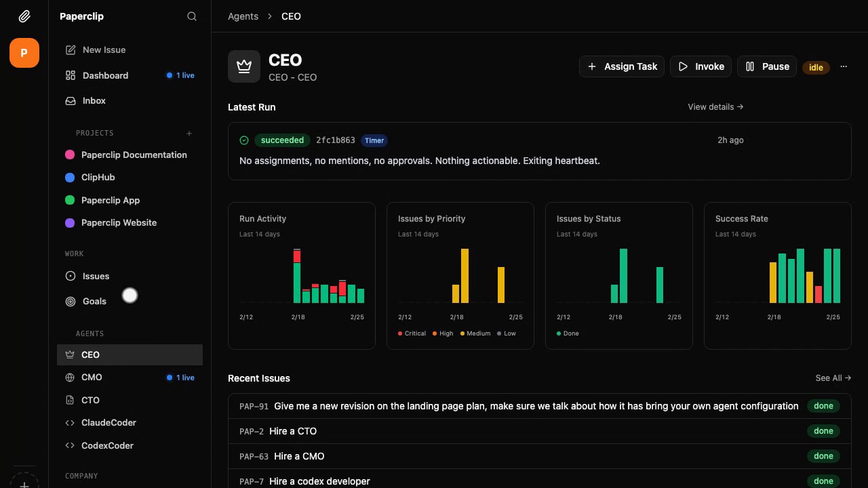The image size is (868, 488).
Task: Click the crown CEO agent avatar
Action: pos(244,66)
